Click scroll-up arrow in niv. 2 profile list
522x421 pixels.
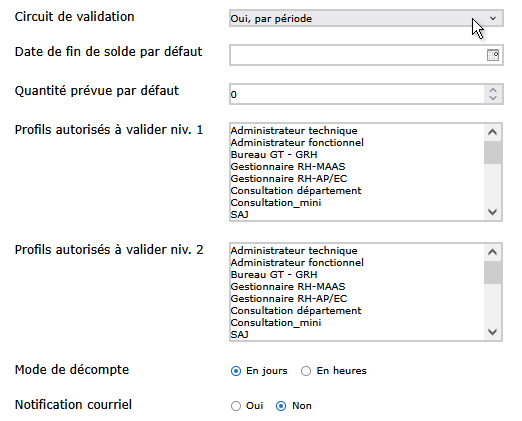[492, 252]
